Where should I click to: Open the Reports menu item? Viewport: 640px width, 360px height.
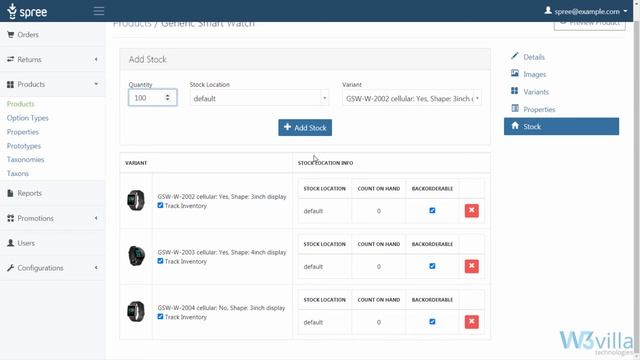52,193
